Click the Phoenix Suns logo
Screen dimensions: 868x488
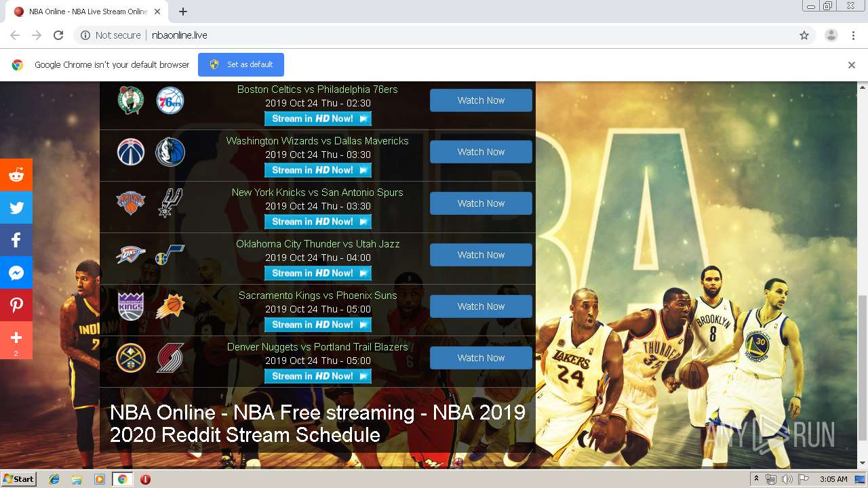click(x=170, y=306)
